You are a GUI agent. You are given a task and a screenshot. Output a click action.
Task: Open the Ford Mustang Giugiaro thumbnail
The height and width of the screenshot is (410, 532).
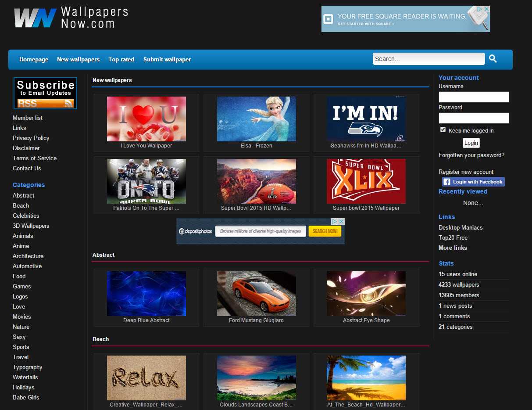pos(256,294)
